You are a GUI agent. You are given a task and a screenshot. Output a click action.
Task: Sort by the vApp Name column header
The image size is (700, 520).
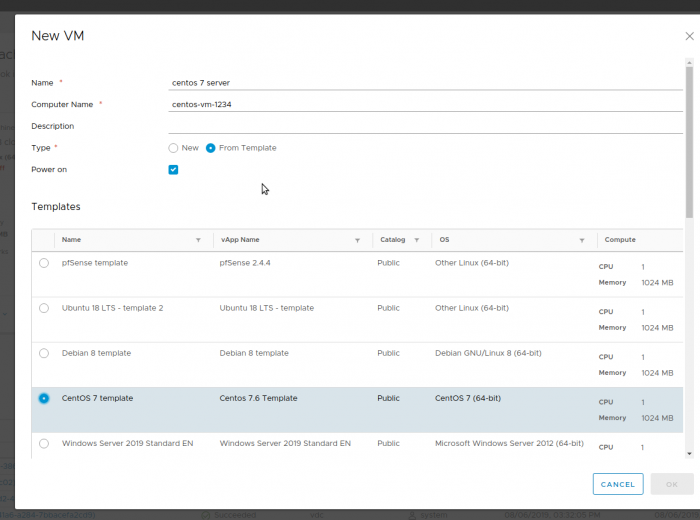pyautogui.click(x=240, y=240)
